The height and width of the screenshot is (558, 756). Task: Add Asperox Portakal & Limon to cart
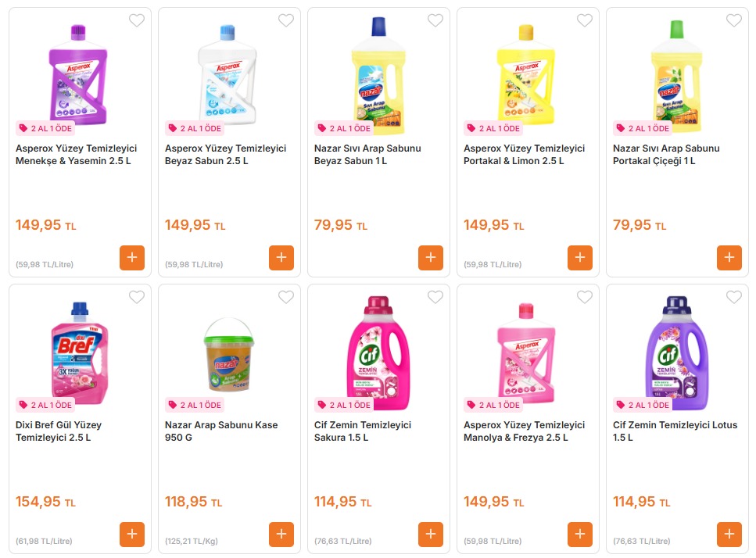tap(580, 258)
